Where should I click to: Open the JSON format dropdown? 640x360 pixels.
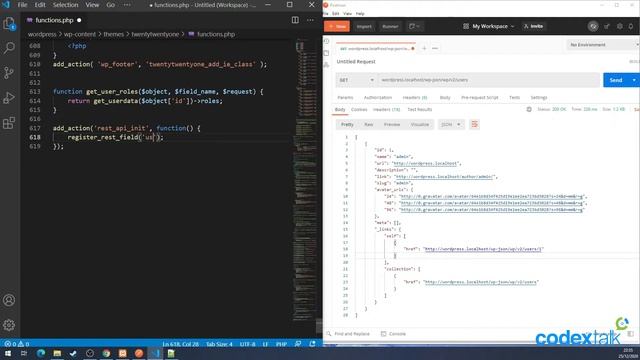pos(451,124)
